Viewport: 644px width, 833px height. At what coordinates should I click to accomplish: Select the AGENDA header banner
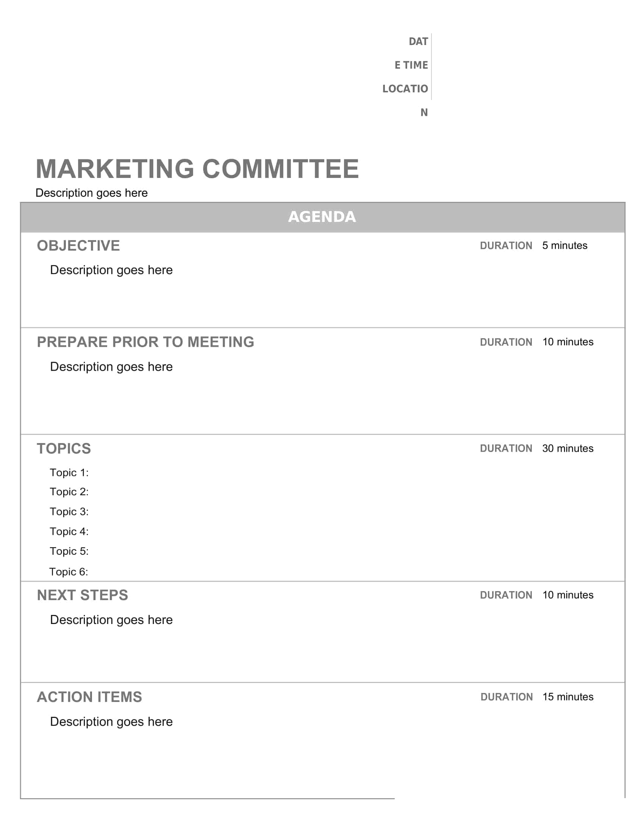click(322, 217)
